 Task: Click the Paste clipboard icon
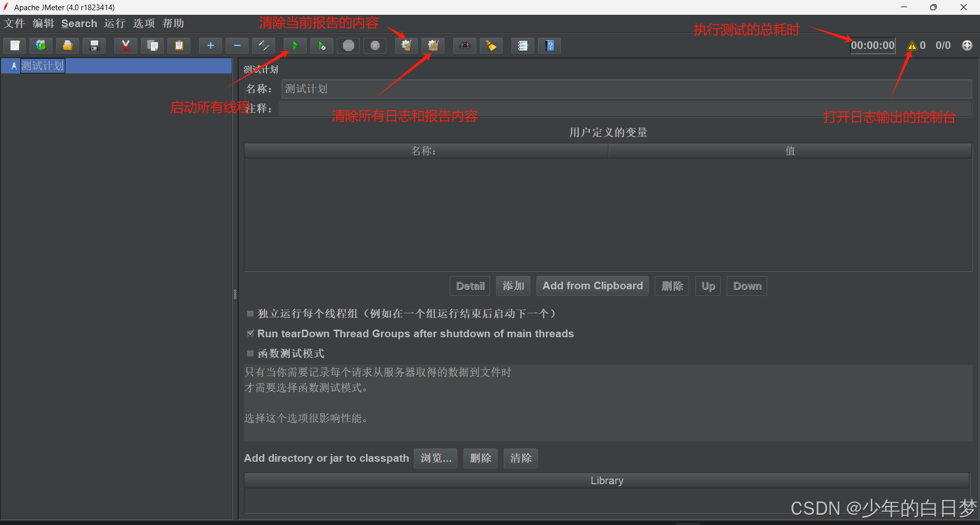[179, 45]
